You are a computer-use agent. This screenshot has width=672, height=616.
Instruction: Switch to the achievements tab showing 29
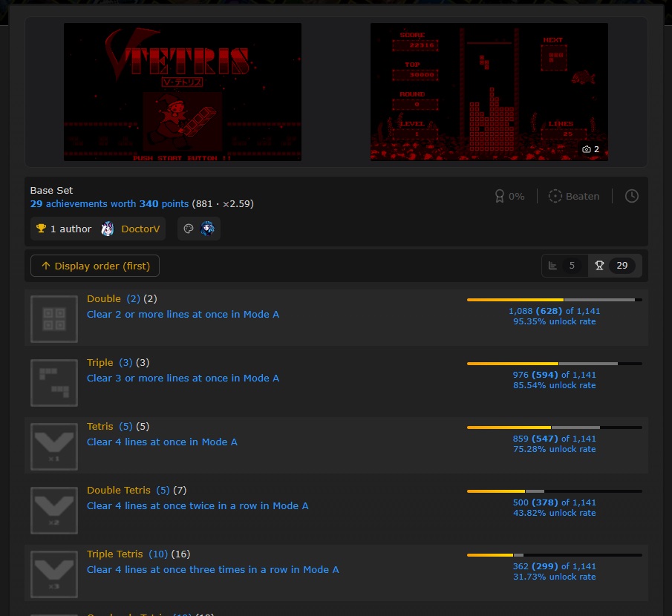pos(614,266)
